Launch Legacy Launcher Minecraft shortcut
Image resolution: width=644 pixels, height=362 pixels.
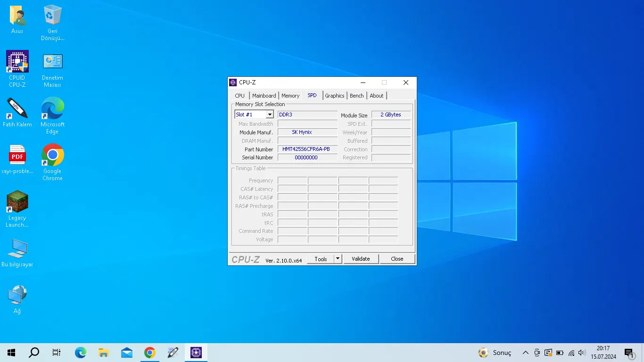[x=17, y=209]
